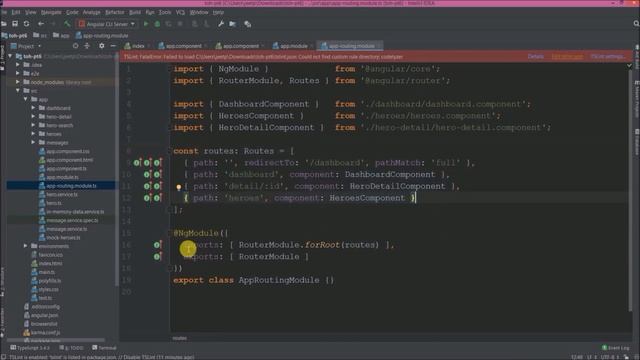Collapse the src folder
This screenshot has height=360, width=640.
coord(18,91)
